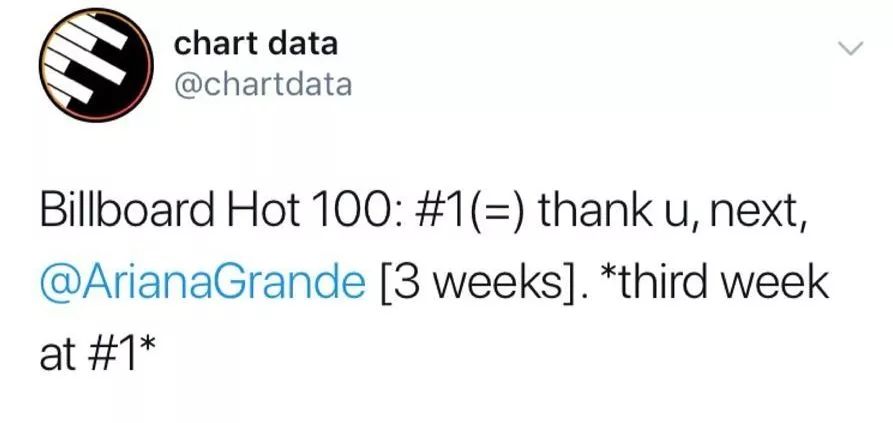Screen dimensions: 893x423
Task: Click the words Billboard Hot 100
Action: 209,211
